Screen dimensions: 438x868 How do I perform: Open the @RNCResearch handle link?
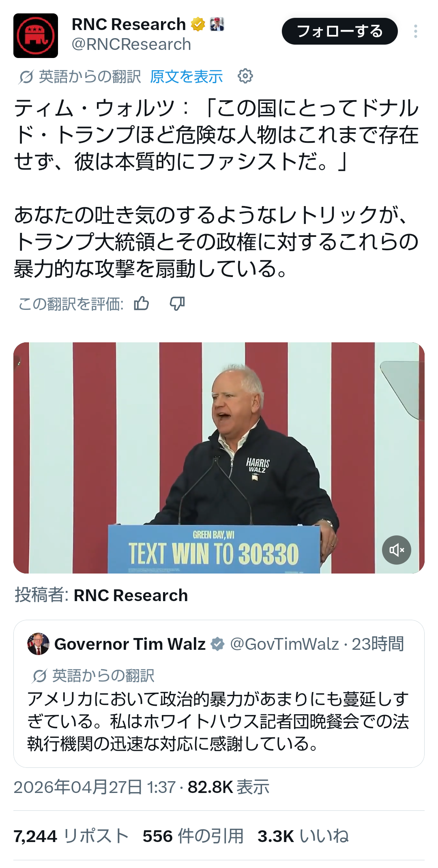[x=131, y=44]
